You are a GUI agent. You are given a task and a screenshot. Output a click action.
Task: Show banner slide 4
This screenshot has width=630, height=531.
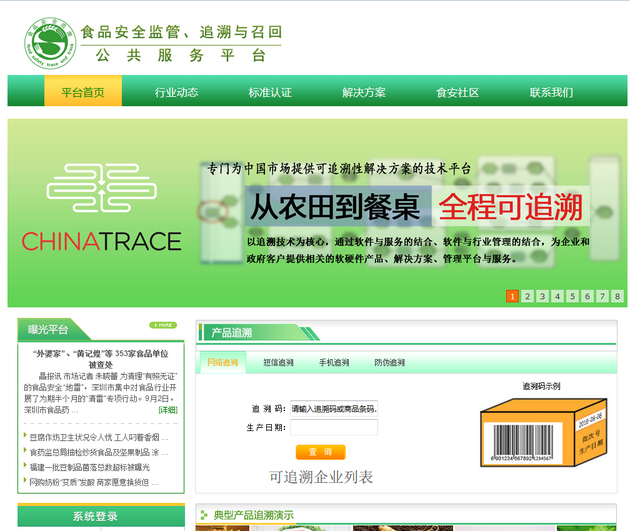click(557, 296)
